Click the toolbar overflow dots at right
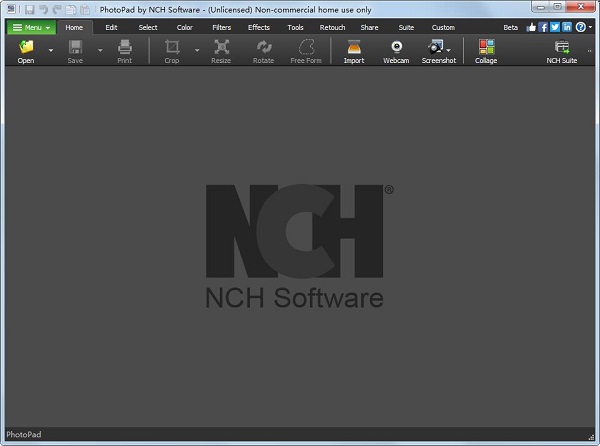 [589, 50]
